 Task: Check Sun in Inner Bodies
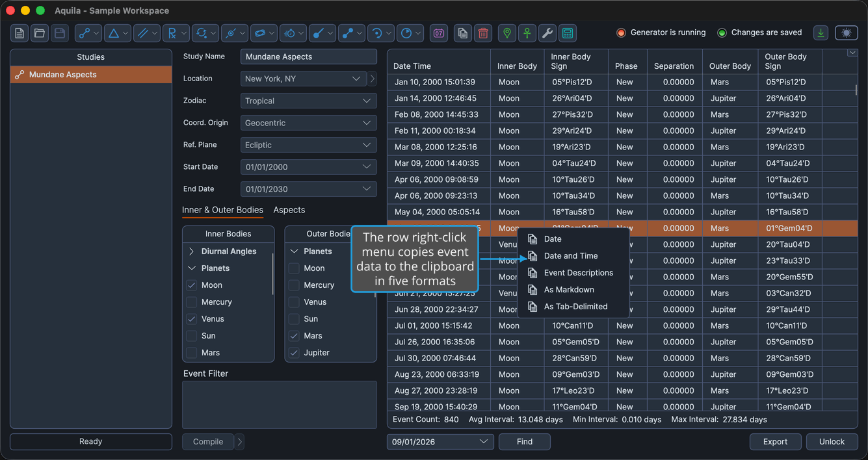pyautogui.click(x=191, y=336)
